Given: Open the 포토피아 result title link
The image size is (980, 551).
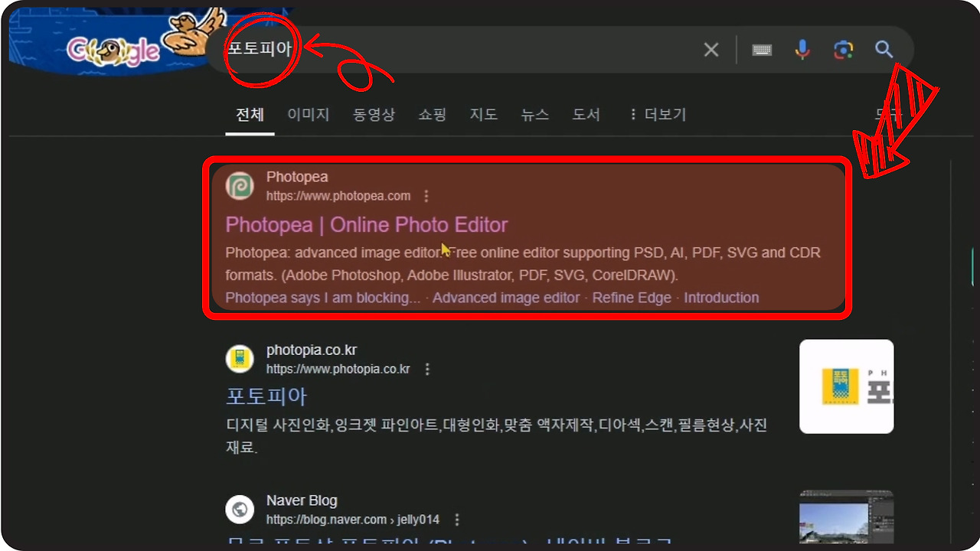Looking at the screenshot, I should point(266,396).
